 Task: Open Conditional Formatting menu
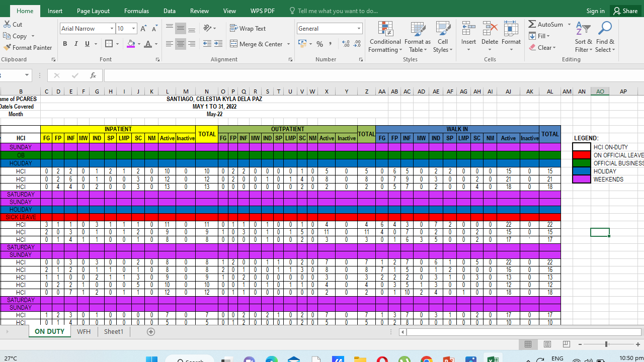[x=385, y=37]
